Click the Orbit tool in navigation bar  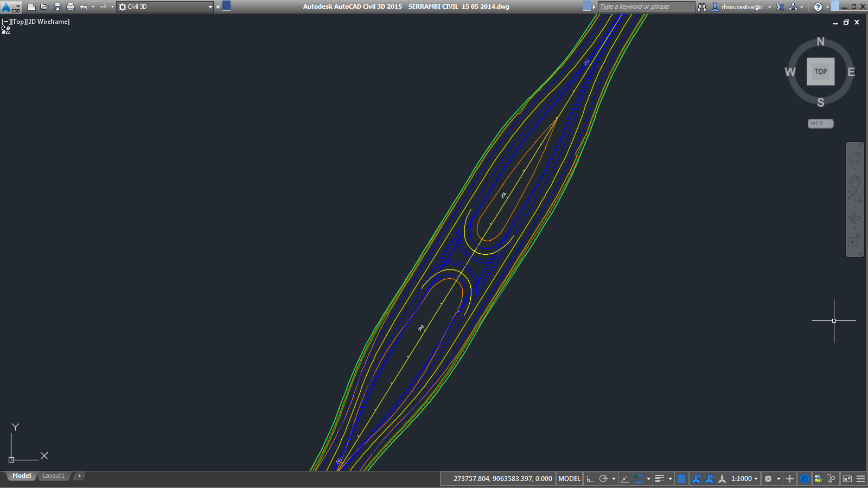(855, 217)
